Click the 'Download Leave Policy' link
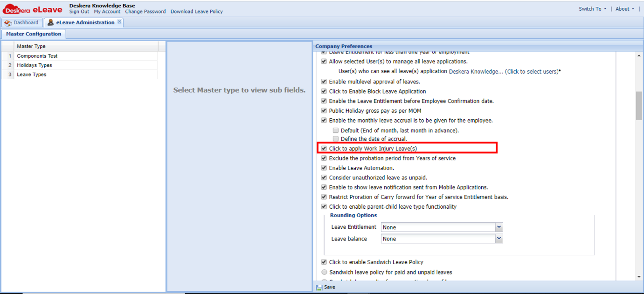 [x=196, y=11]
